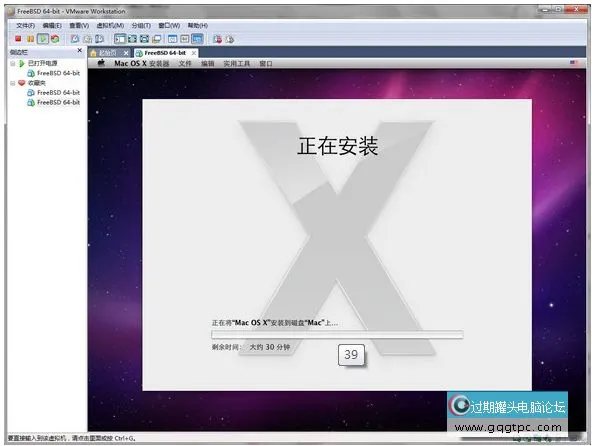The image size is (592, 446).
Task: Switch to the FreeBSD 64-bit tab
Action: [165, 53]
